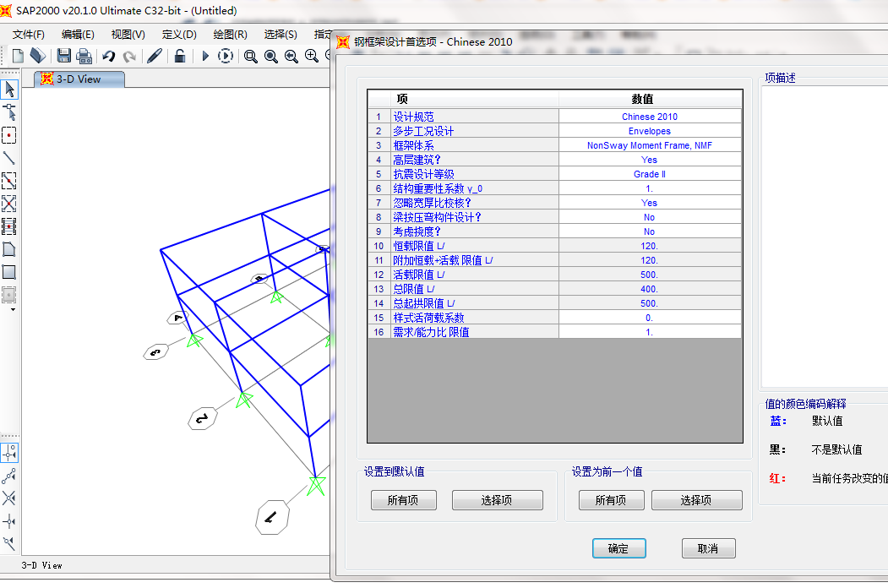Screen dimensions: 888x588
Task: Open 忽略宽厚比校核? value Yes
Action: [x=650, y=203]
